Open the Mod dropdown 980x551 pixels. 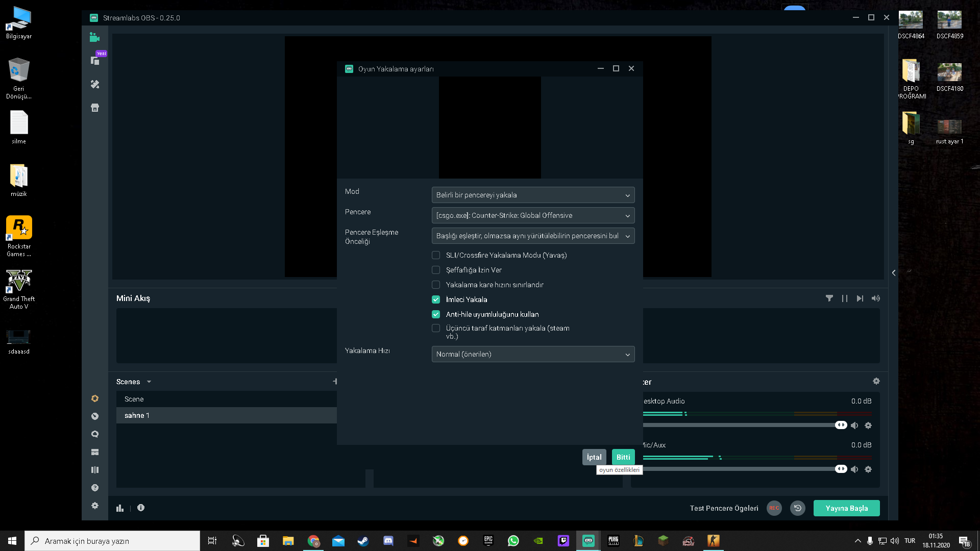(533, 195)
